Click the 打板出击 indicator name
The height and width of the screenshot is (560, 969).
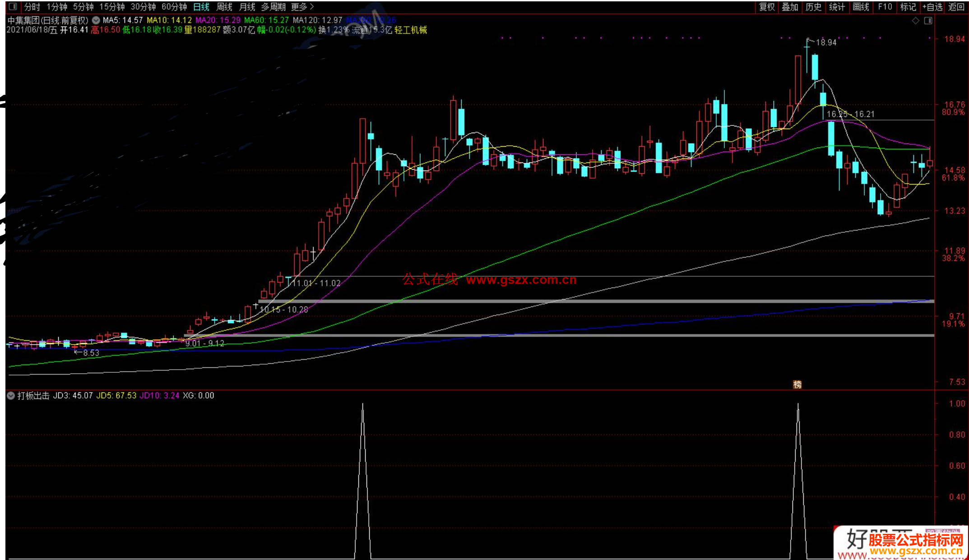pos(33,396)
